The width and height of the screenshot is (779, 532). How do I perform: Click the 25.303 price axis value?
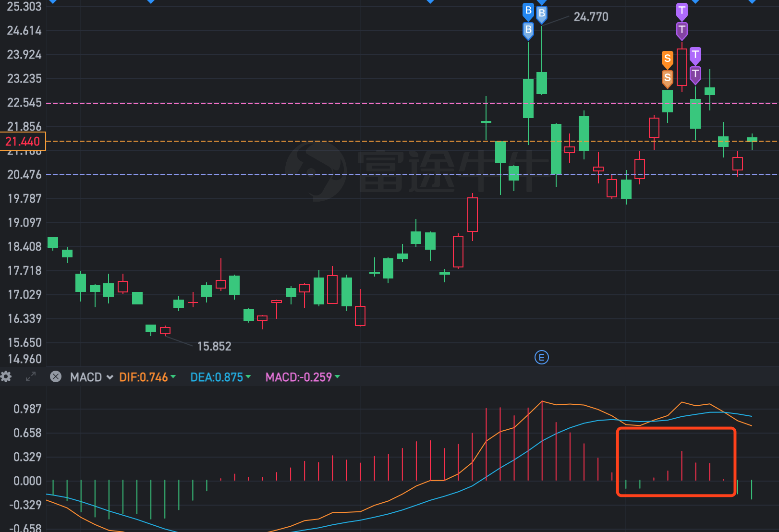(x=24, y=7)
